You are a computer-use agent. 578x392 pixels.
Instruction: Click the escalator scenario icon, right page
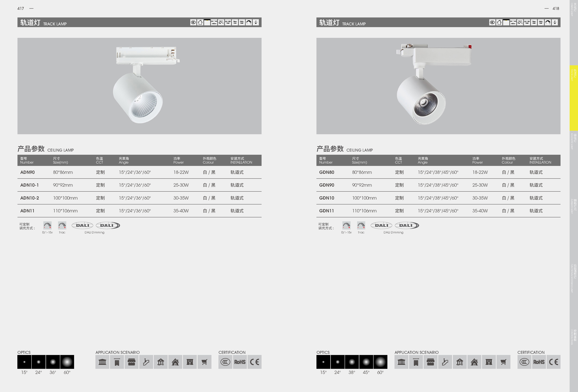[x=445, y=362]
